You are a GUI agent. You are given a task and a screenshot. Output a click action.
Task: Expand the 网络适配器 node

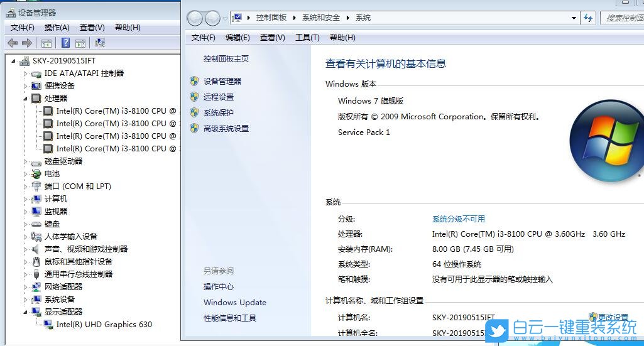point(26,287)
